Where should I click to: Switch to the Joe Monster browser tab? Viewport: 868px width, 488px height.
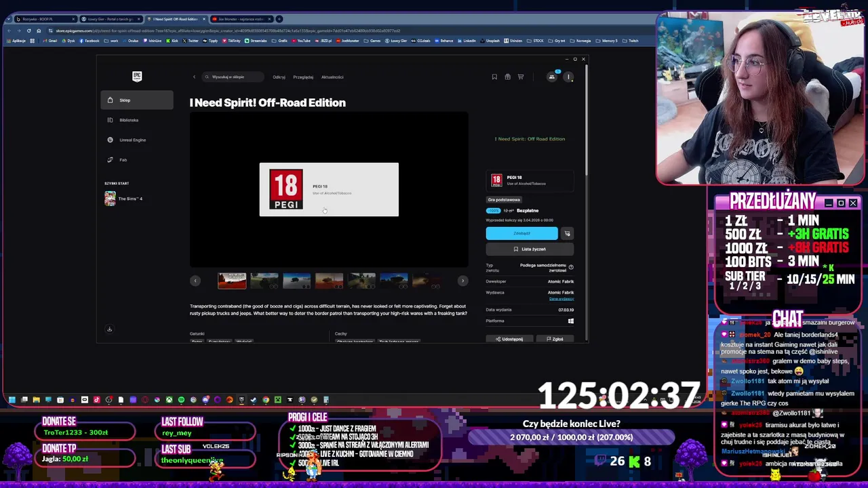[x=240, y=19]
